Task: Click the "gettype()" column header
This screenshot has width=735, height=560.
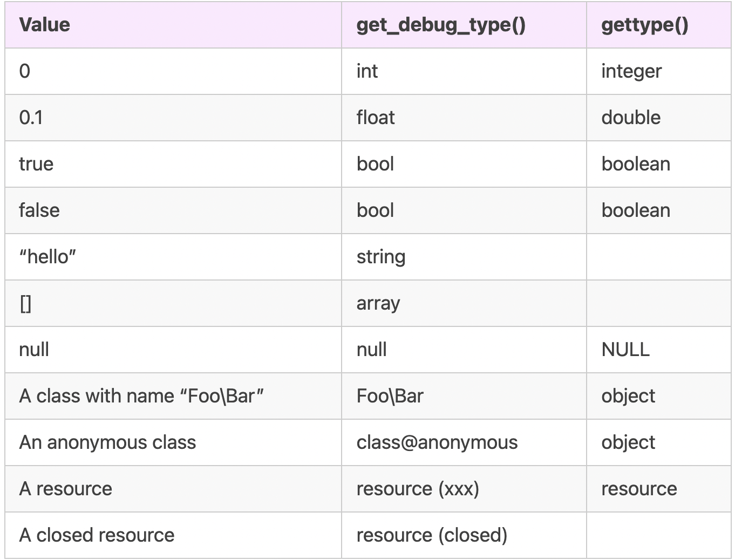Action: 644,25
